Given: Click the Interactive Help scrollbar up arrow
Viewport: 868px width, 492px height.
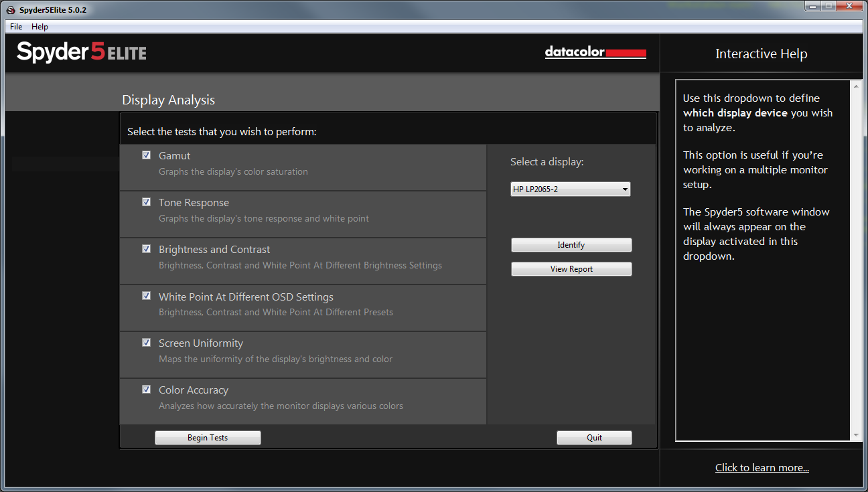Looking at the screenshot, I should pos(855,86).
